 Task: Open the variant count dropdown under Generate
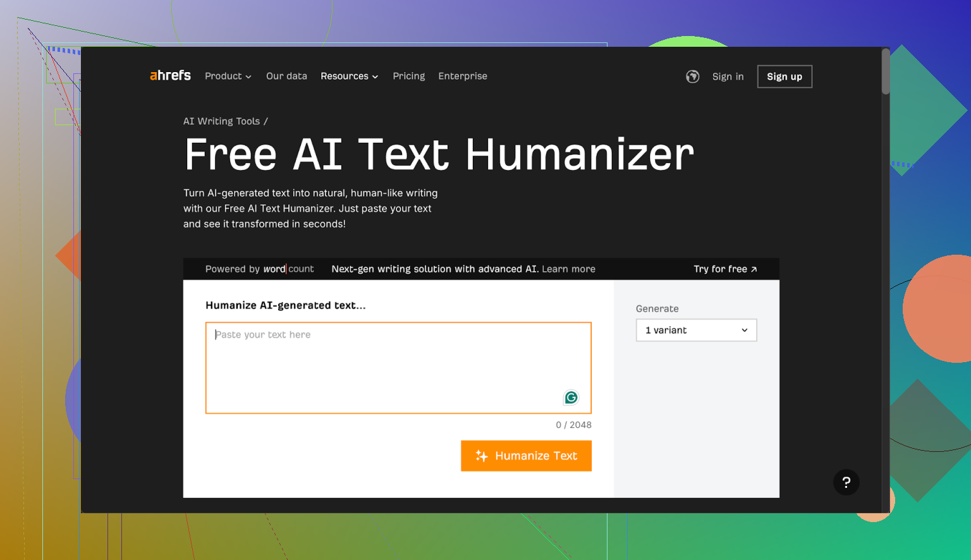695,330
